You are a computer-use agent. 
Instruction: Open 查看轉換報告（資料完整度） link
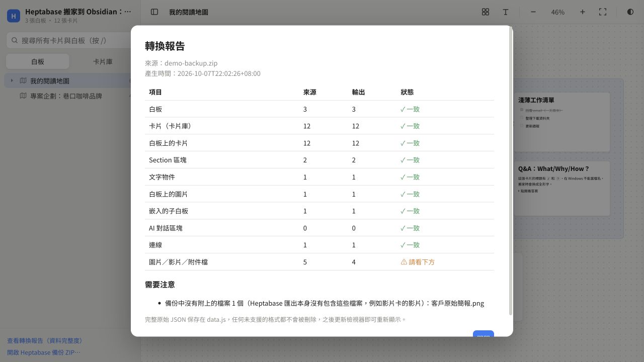point(45,340)
